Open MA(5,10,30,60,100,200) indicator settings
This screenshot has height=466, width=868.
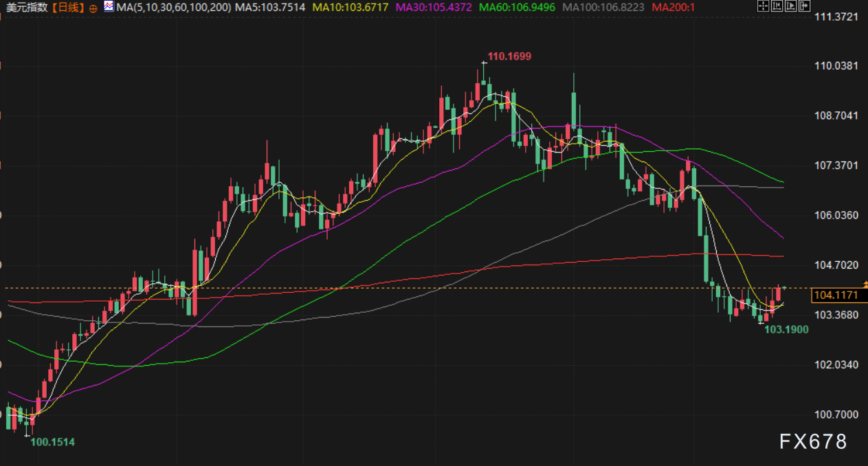(174, 8)
